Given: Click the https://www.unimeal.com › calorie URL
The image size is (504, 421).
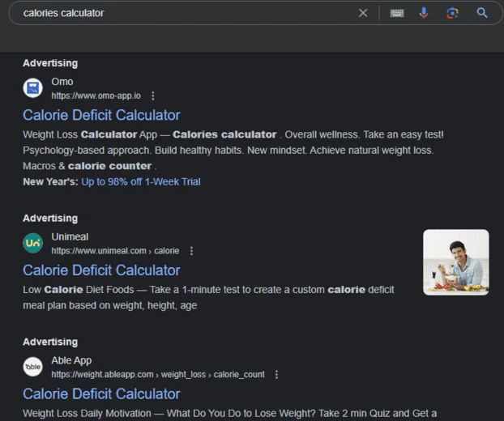Looking at the screenshot, I should [115, 251].
